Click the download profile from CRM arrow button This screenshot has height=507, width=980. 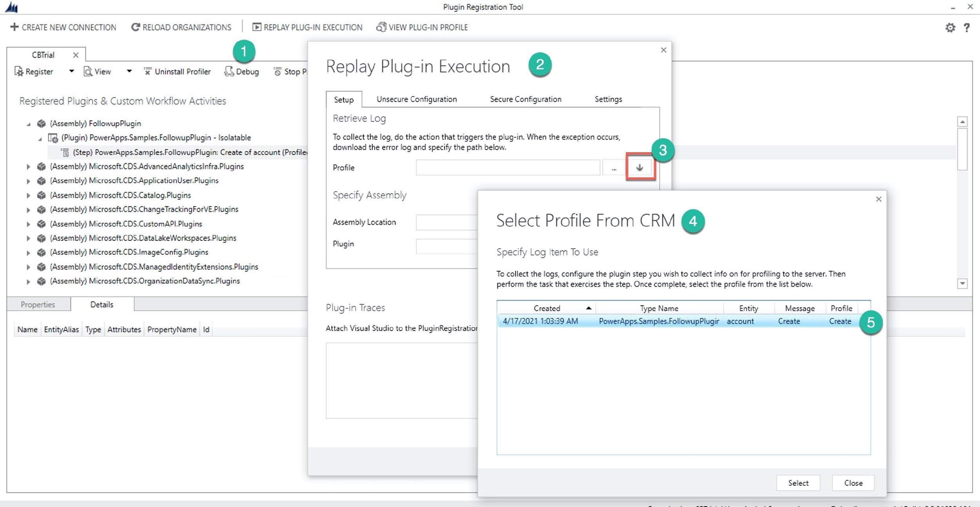[640, 167]
